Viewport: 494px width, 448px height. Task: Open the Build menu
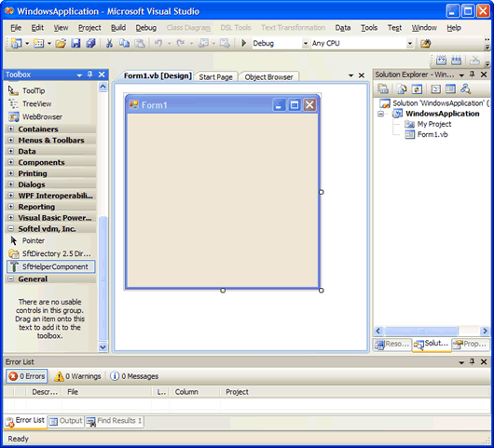(118, 28)
